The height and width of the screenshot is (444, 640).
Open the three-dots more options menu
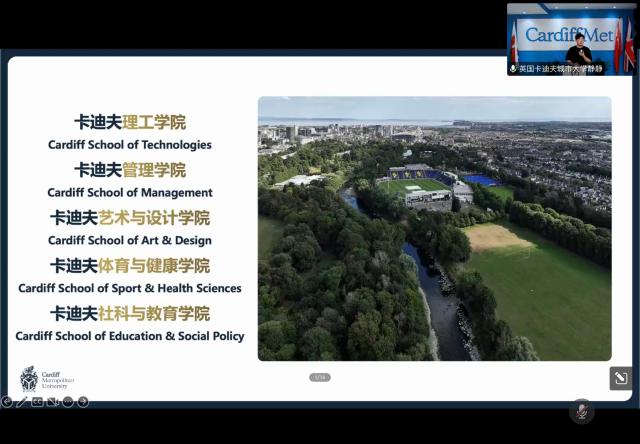pyautogui.click(x=68, y=402)
